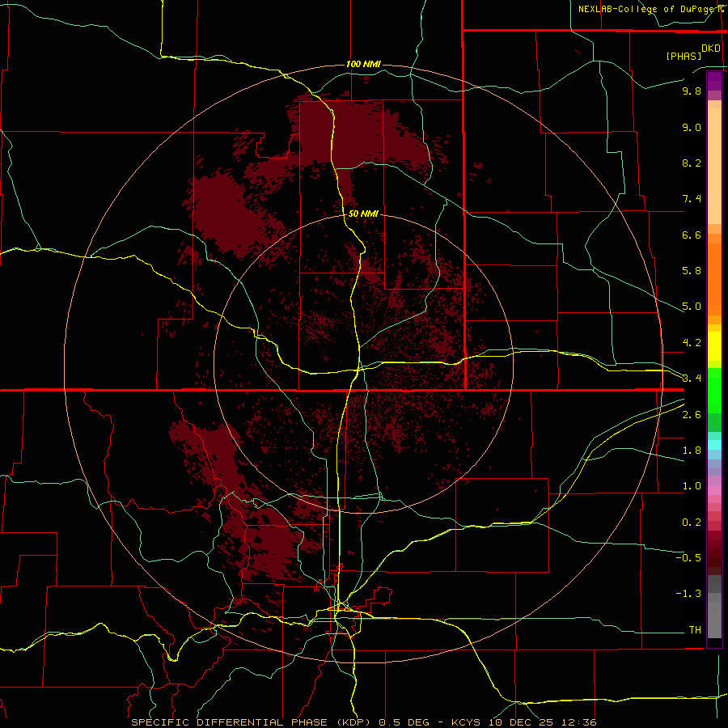Click the 5.0 value on the color scale

click(x=692, y=307)
